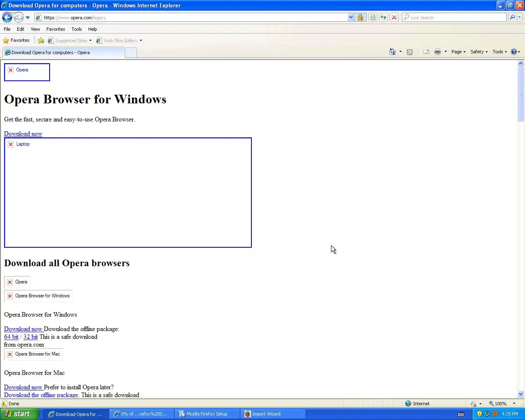Click the orange magnifier tray icon
The image size is (525, 420).
coord(495,414)
